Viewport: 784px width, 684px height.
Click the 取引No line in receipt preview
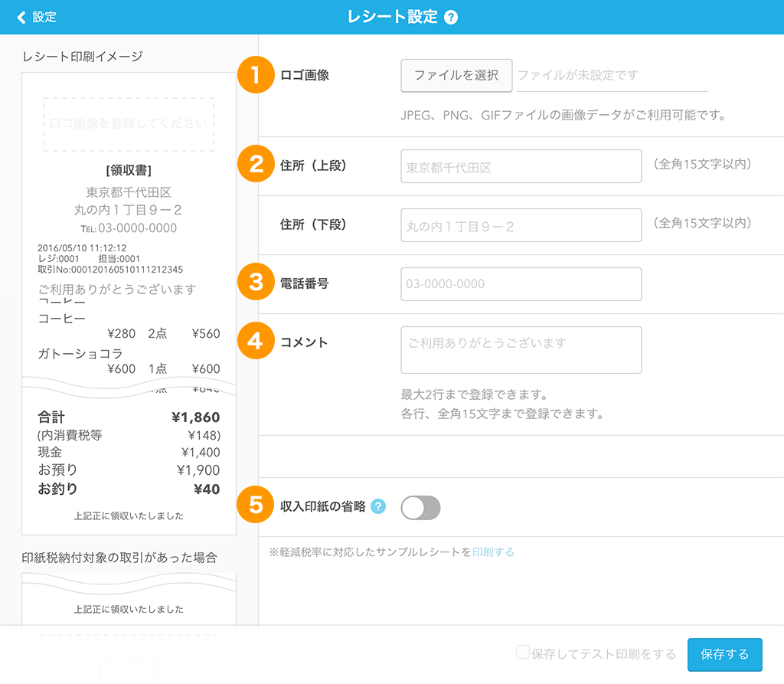pos(110,270)
